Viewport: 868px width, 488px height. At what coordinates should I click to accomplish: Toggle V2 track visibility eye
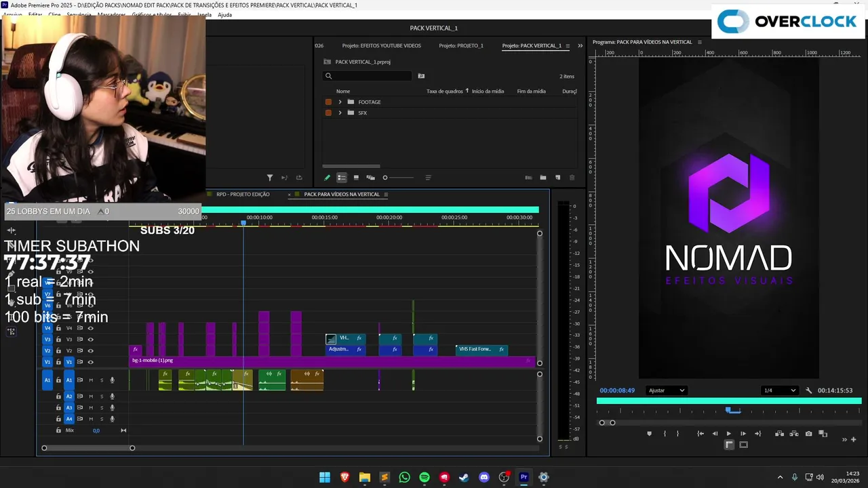pos(90,350)
